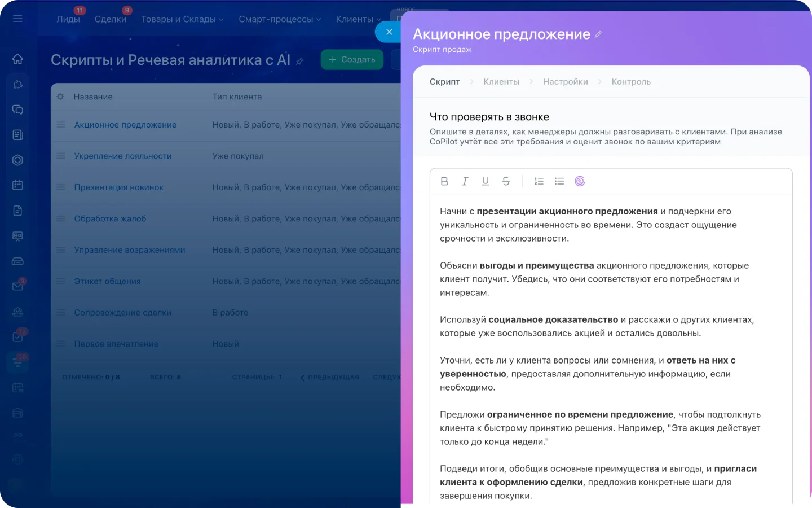The image size is (812, 508).
Task: Click the pencil icon beside Акционное предложение title
Action: [x=597, y=34]
